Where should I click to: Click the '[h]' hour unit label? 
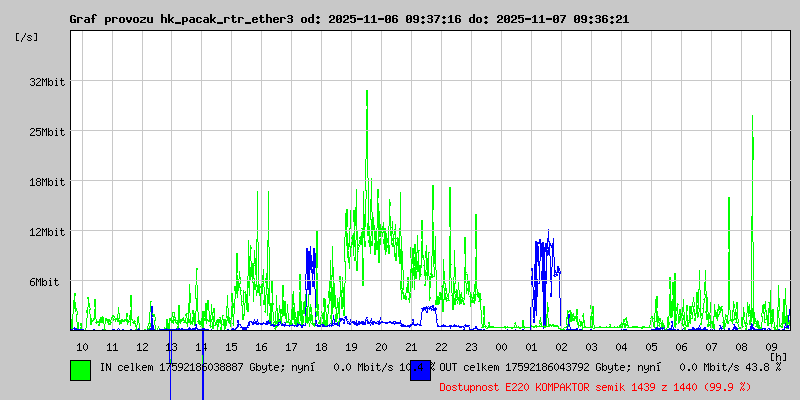pos(779,356)
